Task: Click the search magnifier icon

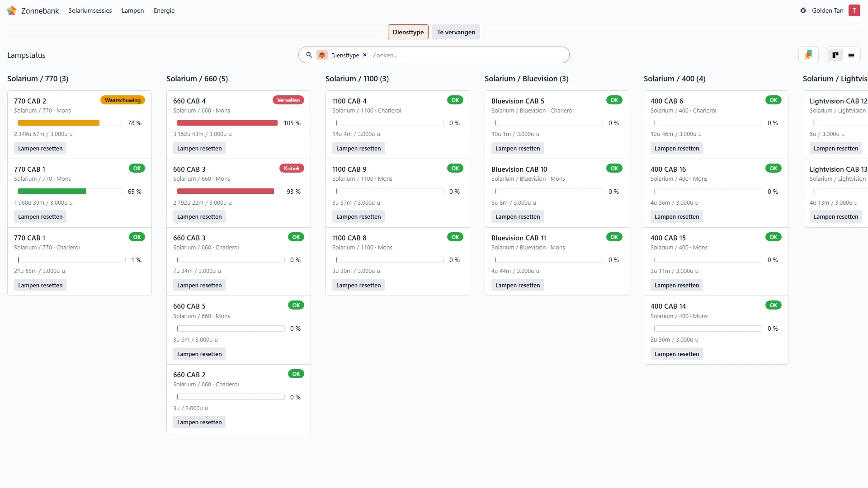Action: click(309, 55)
